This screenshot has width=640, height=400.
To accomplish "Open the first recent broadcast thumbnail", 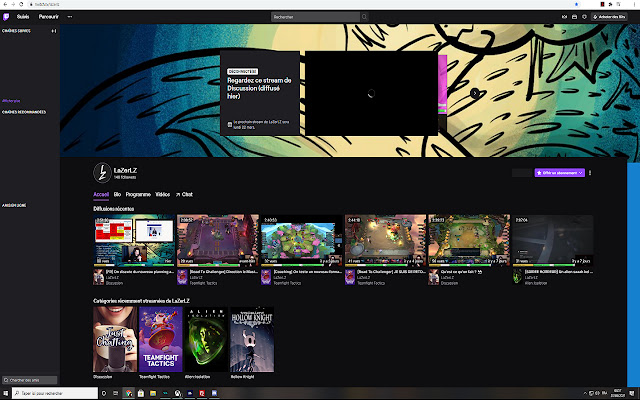I will [x=133, y=238].
